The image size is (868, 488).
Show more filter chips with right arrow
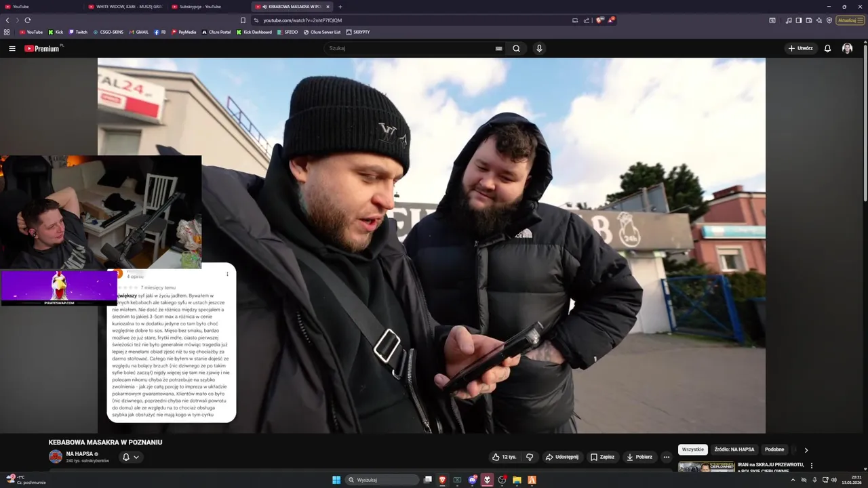pyautogui.click(x=806, y=450)
